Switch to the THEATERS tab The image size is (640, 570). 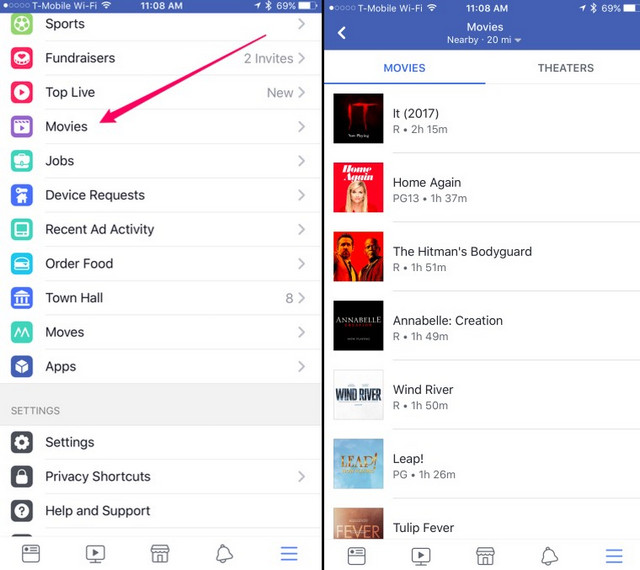(566, 68)
